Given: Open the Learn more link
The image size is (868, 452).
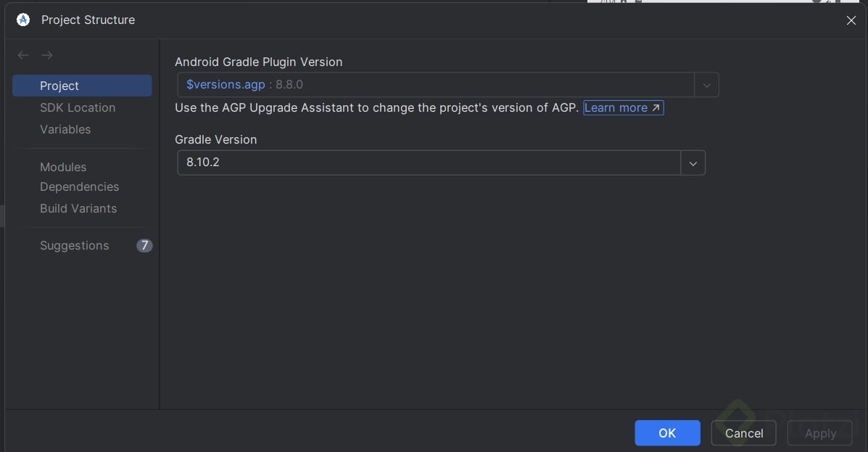Looking at the screenshot, I should [623, 107].
